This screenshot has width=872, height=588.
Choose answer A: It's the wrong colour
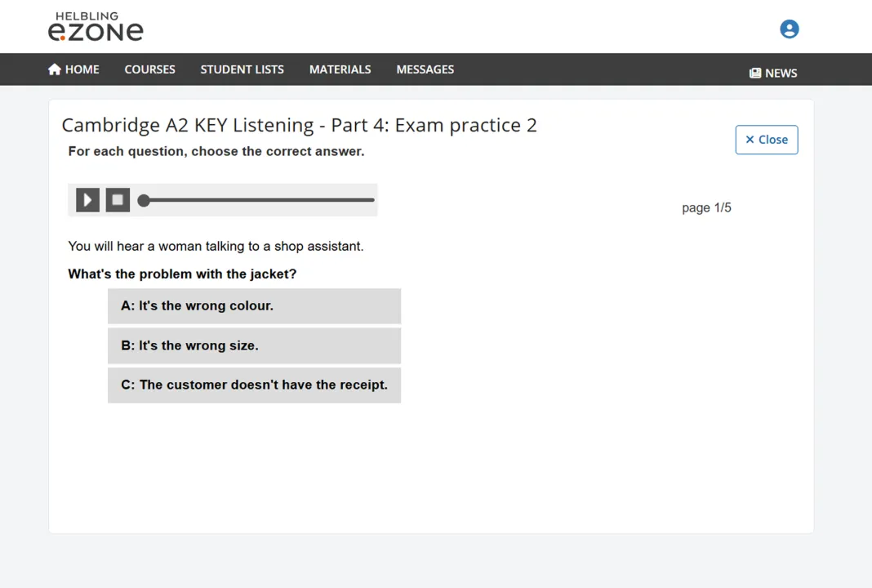coord(254,306)
